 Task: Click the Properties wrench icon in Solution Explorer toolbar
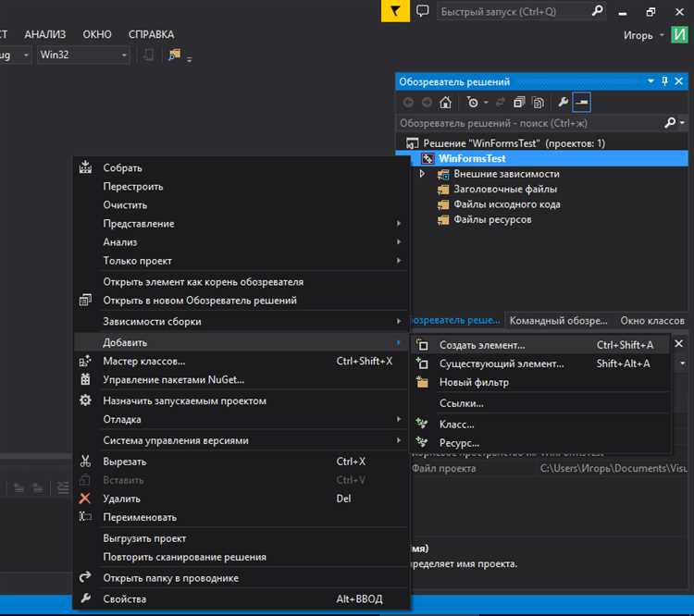563,103
